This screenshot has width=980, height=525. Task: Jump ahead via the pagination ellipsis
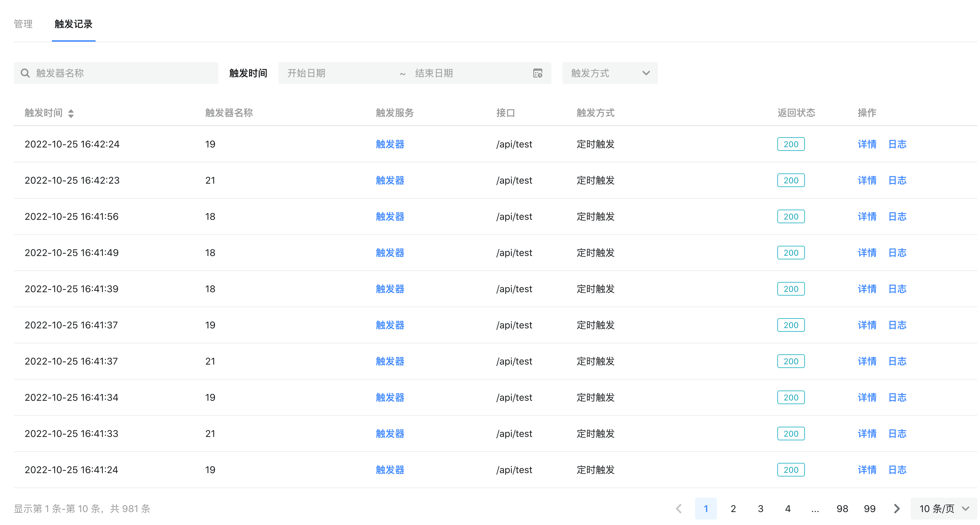coord(815,509)
